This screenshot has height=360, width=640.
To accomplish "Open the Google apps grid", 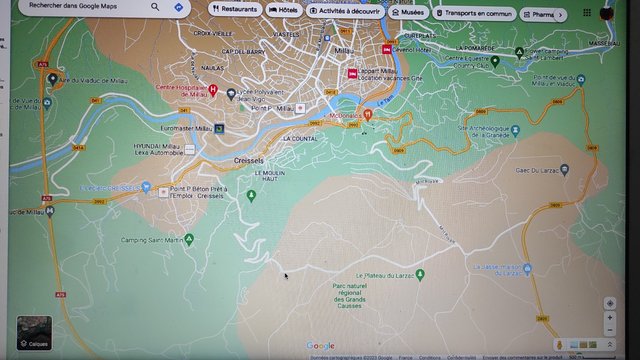I will point(587,13).
